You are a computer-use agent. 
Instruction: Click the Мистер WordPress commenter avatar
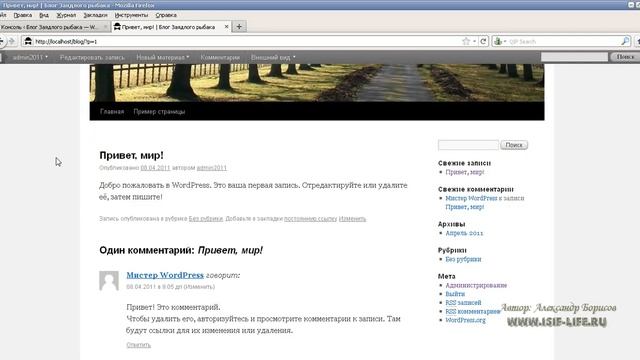[109, 280]
